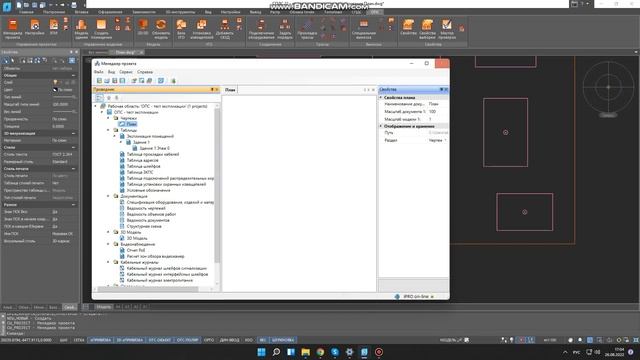The image size is (640, 360).
Task: Select Установка извещателей in the ribbon
Action: click(202, 29)
